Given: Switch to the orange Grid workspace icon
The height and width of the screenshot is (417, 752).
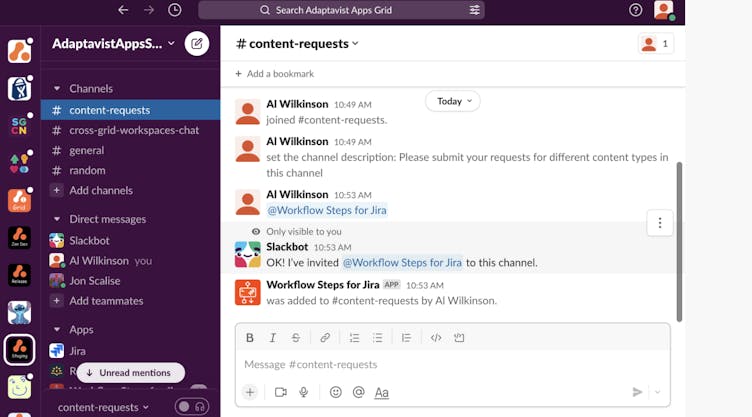Looking at the screenshot, I should [20, 200].
